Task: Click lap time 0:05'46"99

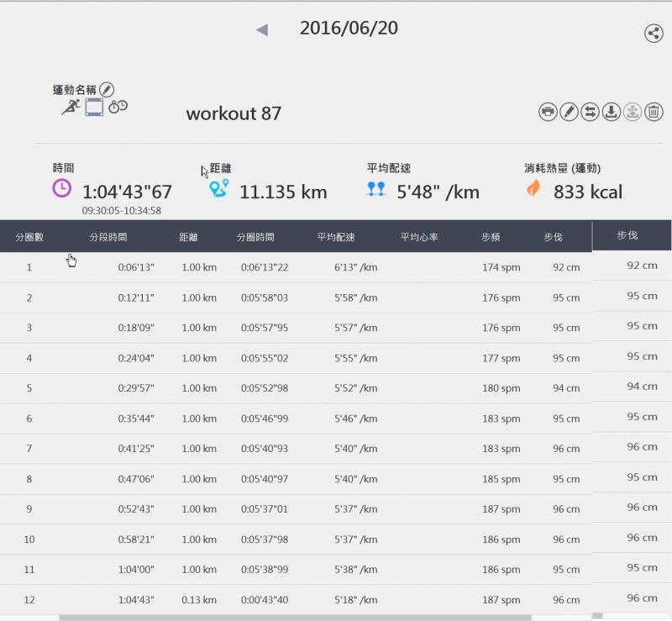Action: (265, 418)
